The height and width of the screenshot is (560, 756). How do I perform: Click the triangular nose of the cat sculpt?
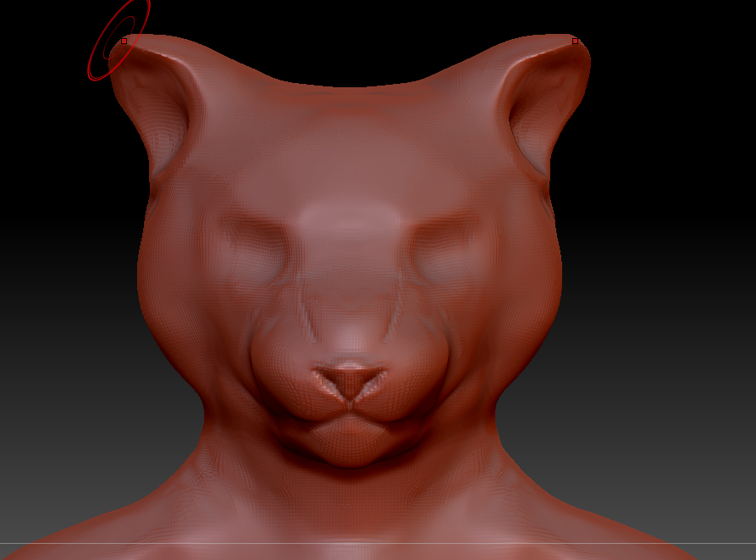click(x=350, y=382)
